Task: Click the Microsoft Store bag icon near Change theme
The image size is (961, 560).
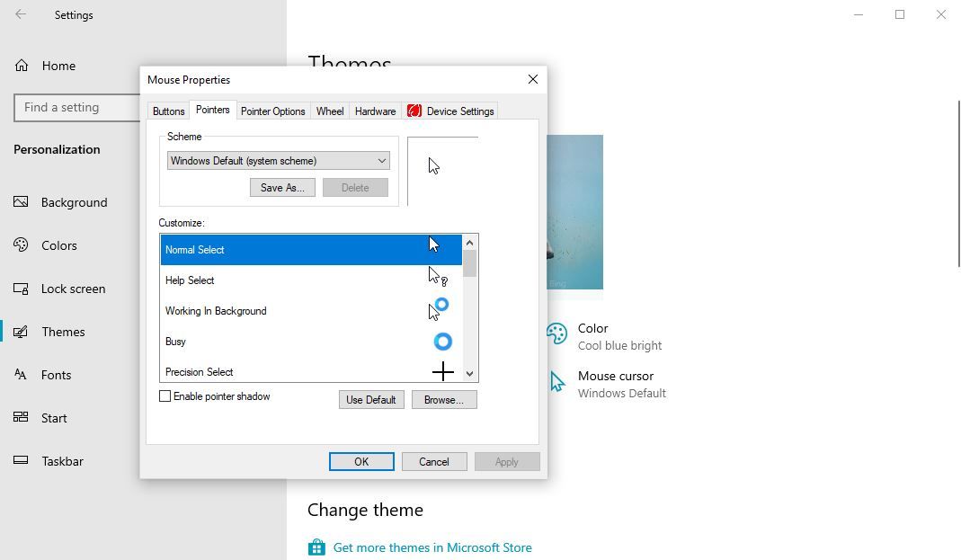Action: (316, 547)
